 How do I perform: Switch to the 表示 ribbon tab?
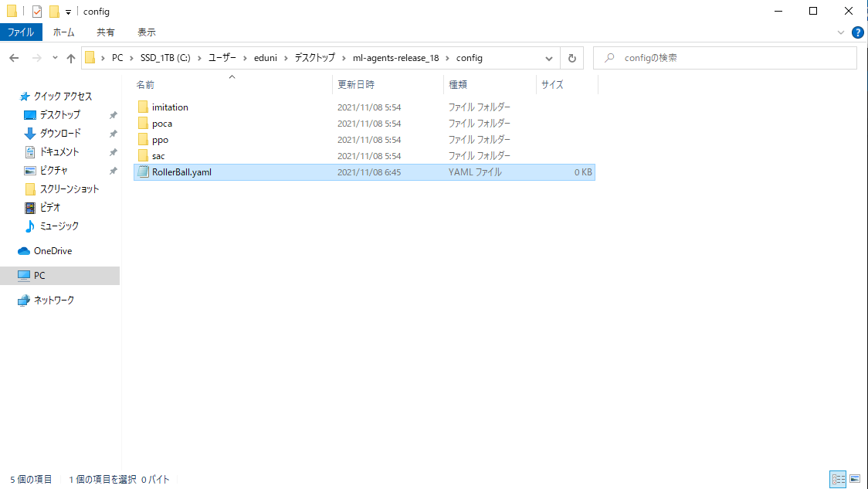click(147, 32)
